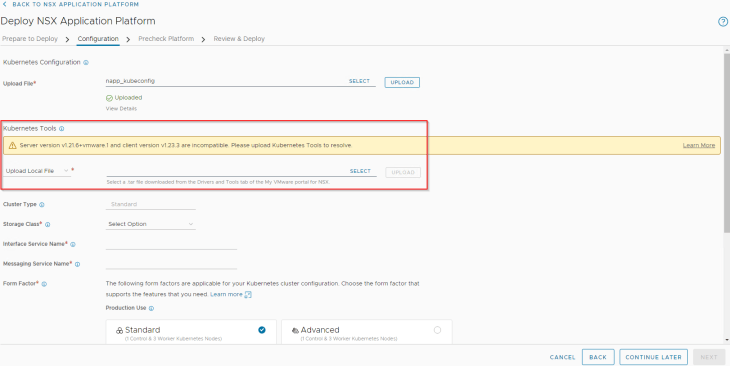Screen dimensions: 730x366
Task: Click the Messaging Service Name input field
Action: [x=171, y=264]
